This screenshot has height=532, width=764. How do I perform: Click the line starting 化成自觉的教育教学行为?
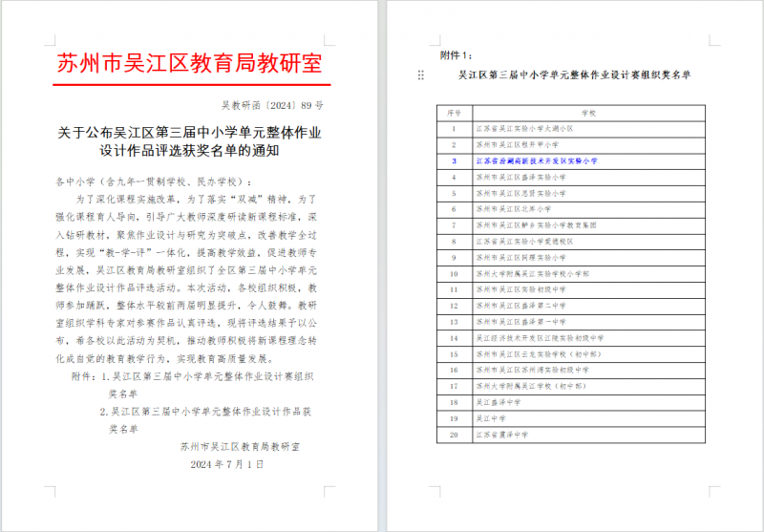tap(165, 359)
